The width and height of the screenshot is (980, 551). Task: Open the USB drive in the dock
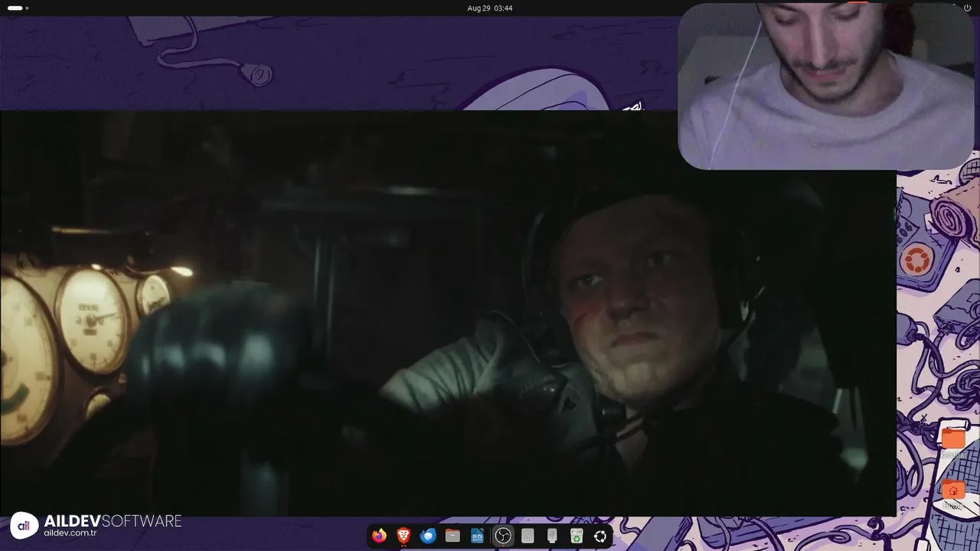(x=552, y=536)
